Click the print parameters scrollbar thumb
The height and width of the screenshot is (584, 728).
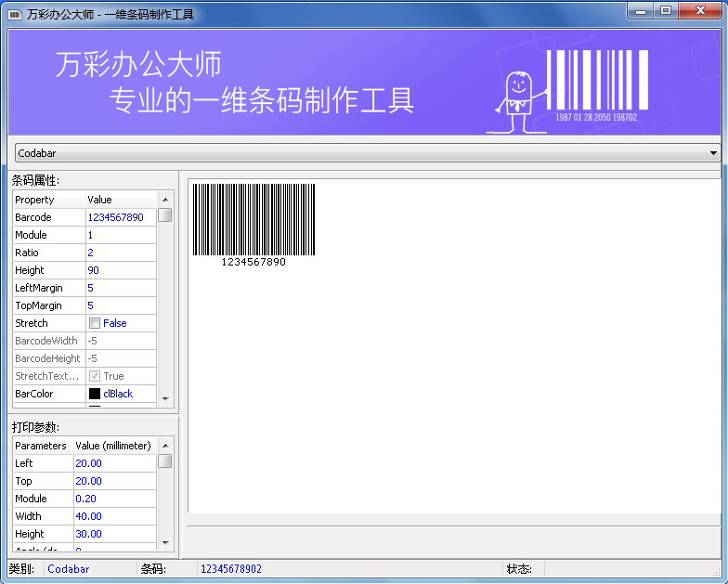(x=165, y=461)
